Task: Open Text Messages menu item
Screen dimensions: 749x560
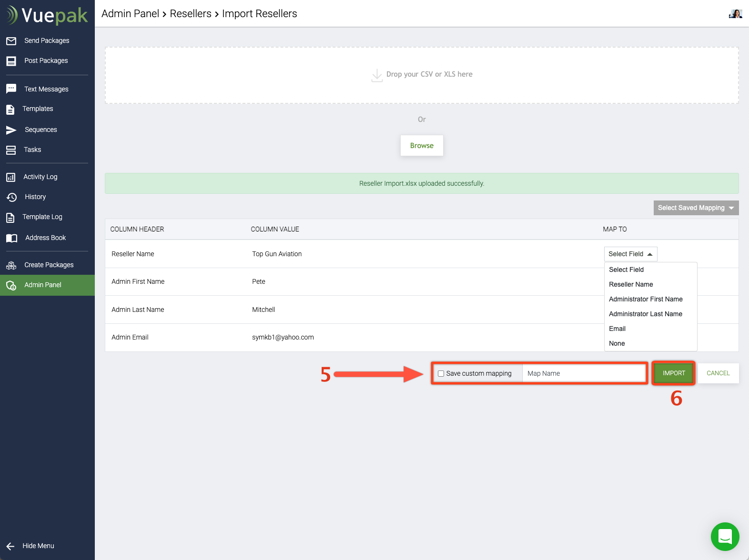Action: point(47,89)
